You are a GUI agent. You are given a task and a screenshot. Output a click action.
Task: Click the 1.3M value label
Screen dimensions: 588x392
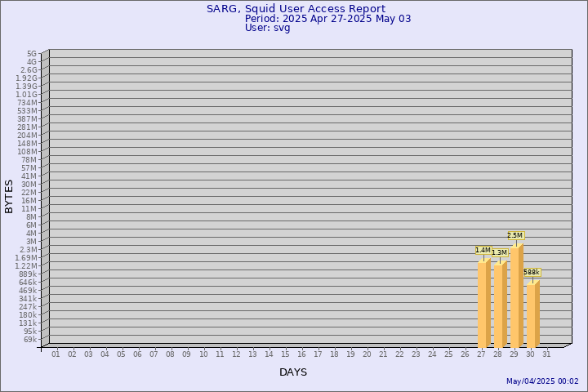point(499,253)
